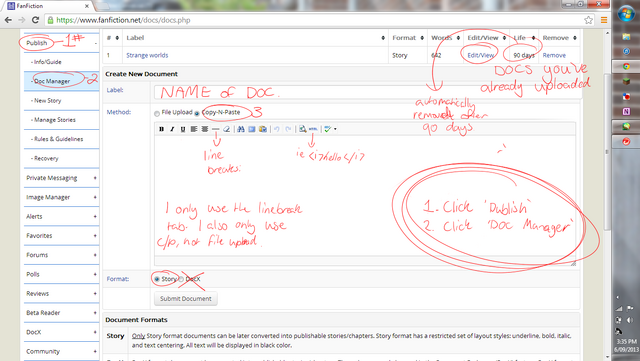640x361 pixels.
Task: Toggle bold formatting in the editor toolbar
Action: pos(162,129)
